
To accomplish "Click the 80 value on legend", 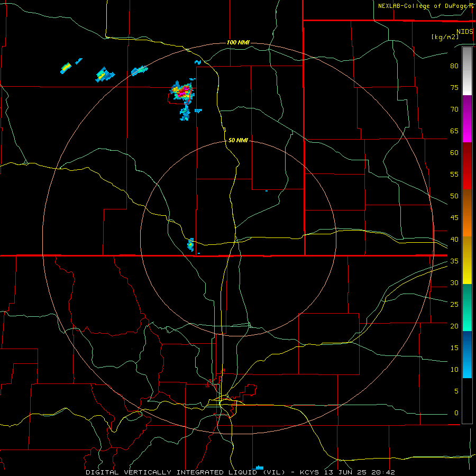I will 454,66.
